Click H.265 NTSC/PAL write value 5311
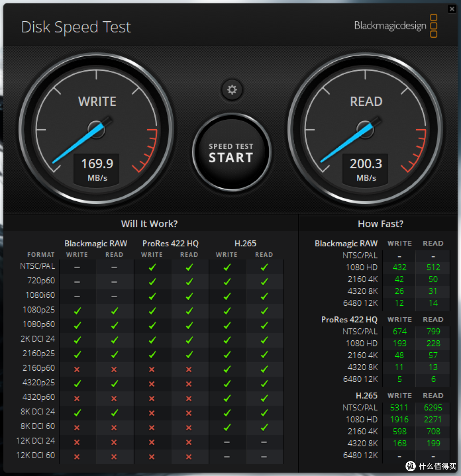Screen dimensions: 461x476 399,407
